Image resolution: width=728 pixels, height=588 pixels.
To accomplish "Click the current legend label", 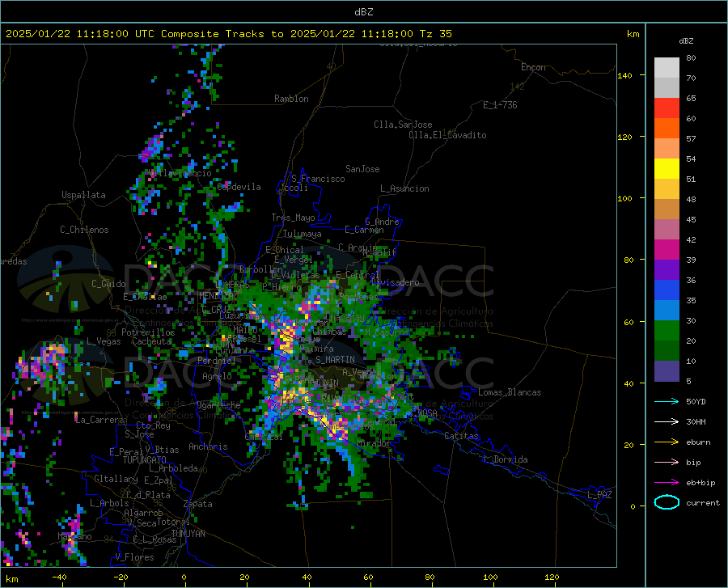I will pos(703,502).
